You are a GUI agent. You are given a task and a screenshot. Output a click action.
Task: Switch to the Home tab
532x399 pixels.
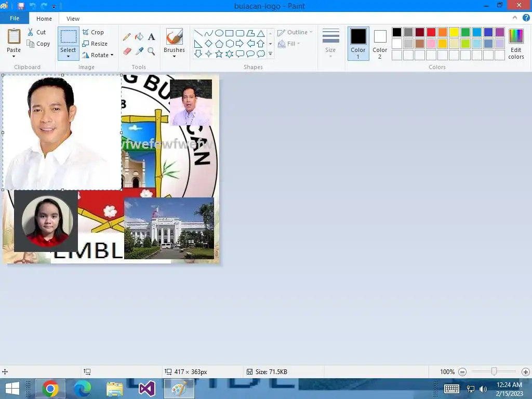pyautogui.click(x=44, y=19)
